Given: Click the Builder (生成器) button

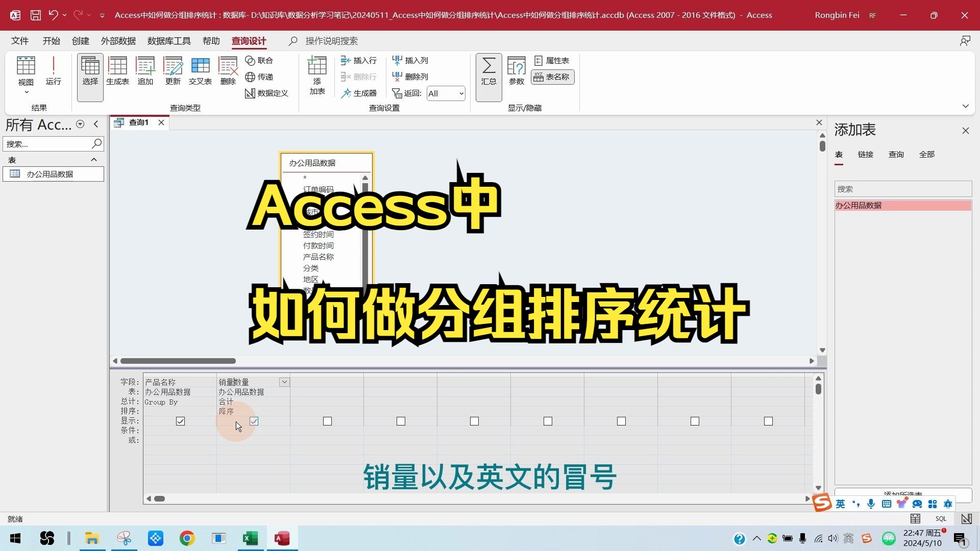Looking at the screenshot, I should (359, 93).
